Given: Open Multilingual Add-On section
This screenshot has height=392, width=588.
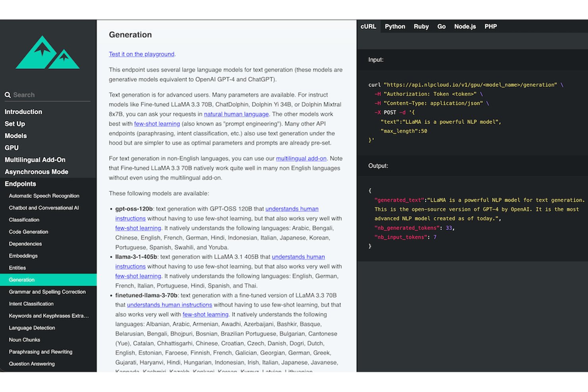Looking at the screenshot, I should tap(35, 160).
